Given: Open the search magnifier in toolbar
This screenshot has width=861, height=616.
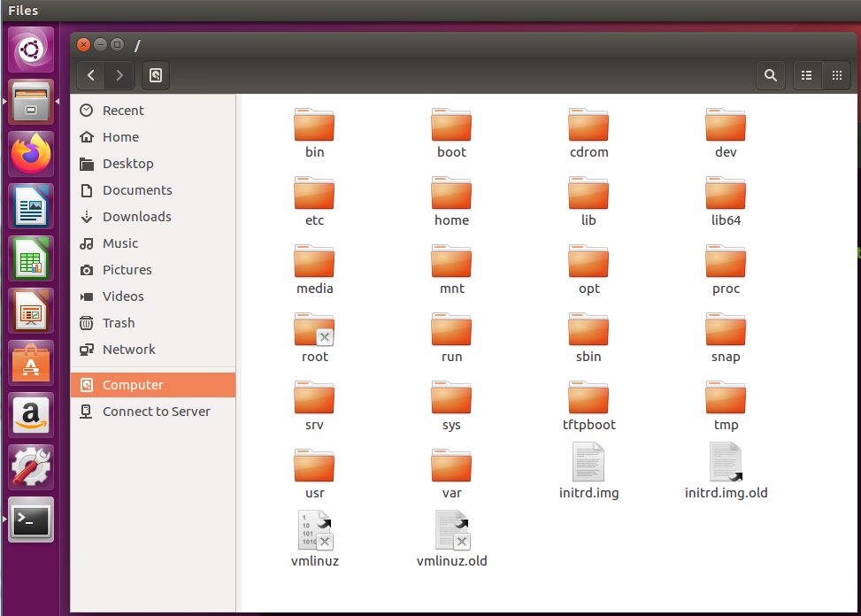Looking at the screenshot, I should click(x=771, y=75).
